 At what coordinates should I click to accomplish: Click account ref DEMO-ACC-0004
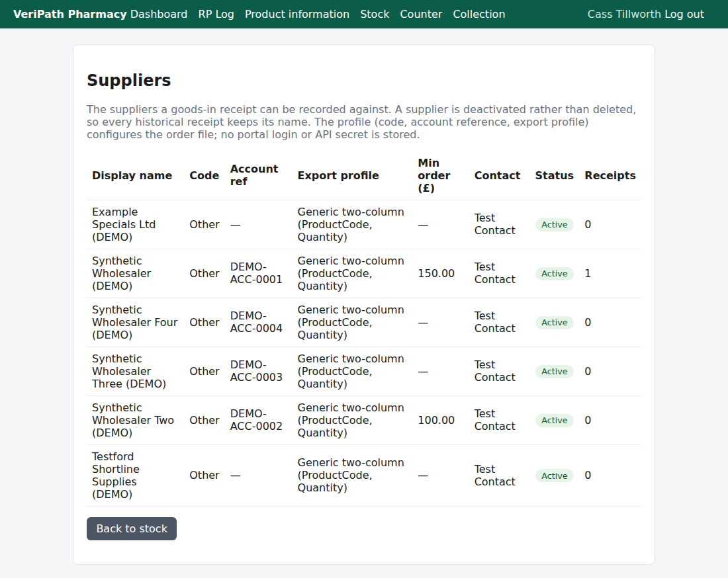click(256, 322)
